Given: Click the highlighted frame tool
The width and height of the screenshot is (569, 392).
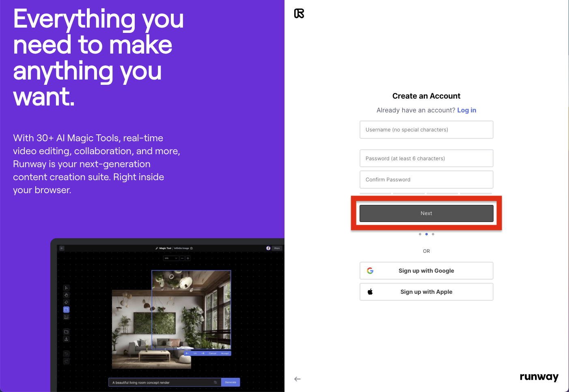Looking at the screenshot, I should click(66, 309).
